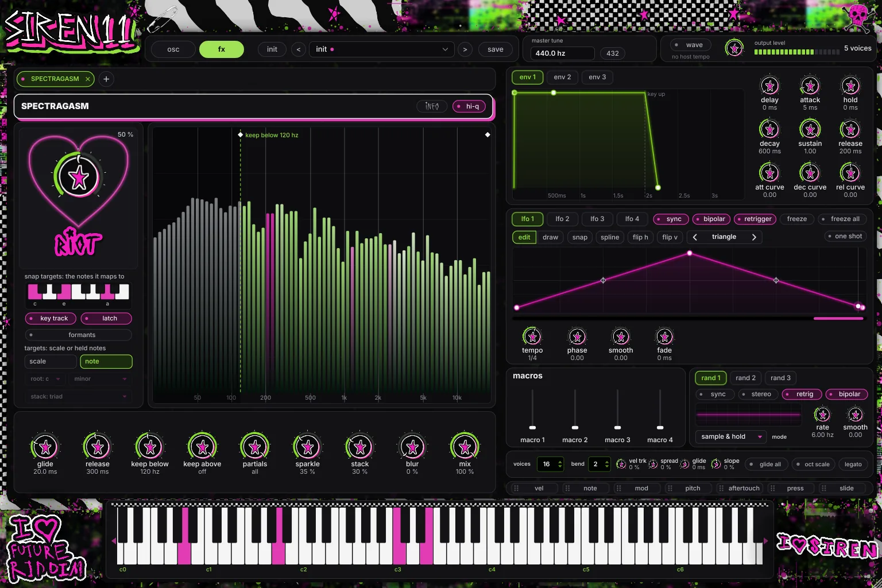Click the flip h button
Screen dimensions: 882x588
click(640, 237)
